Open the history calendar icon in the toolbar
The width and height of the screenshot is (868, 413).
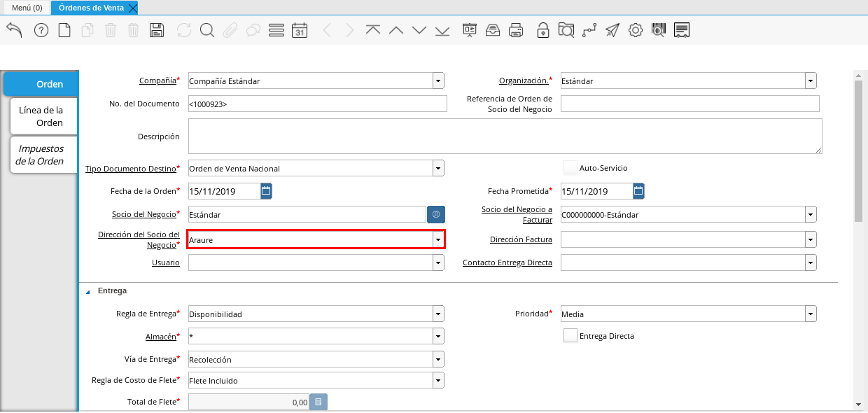coord(300,30)
